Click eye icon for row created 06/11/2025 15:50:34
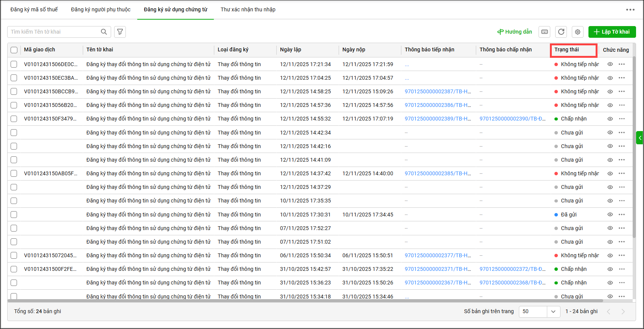Viewport: 644px width, 329px height. (x=610, y=255)
